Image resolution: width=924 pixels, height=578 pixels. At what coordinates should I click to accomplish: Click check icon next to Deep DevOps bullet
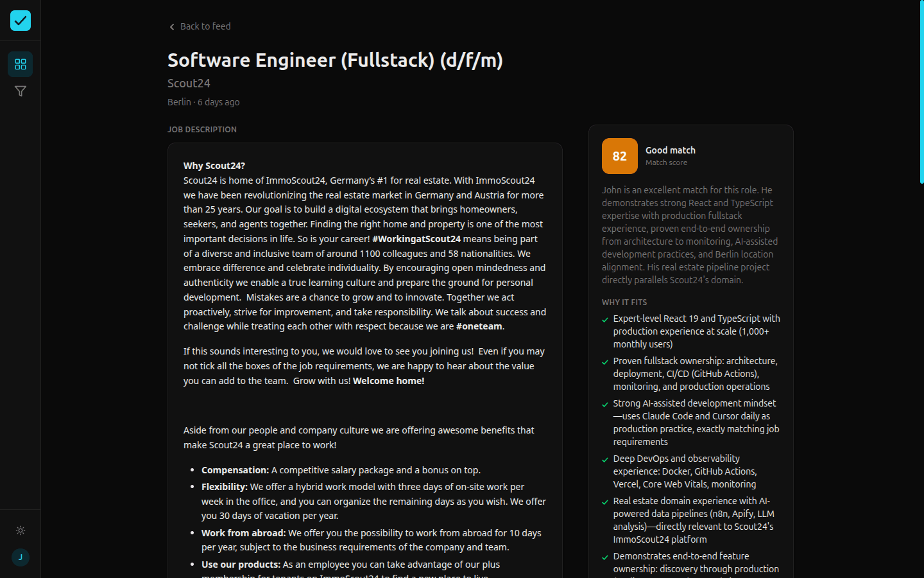[x=604, y=460]
